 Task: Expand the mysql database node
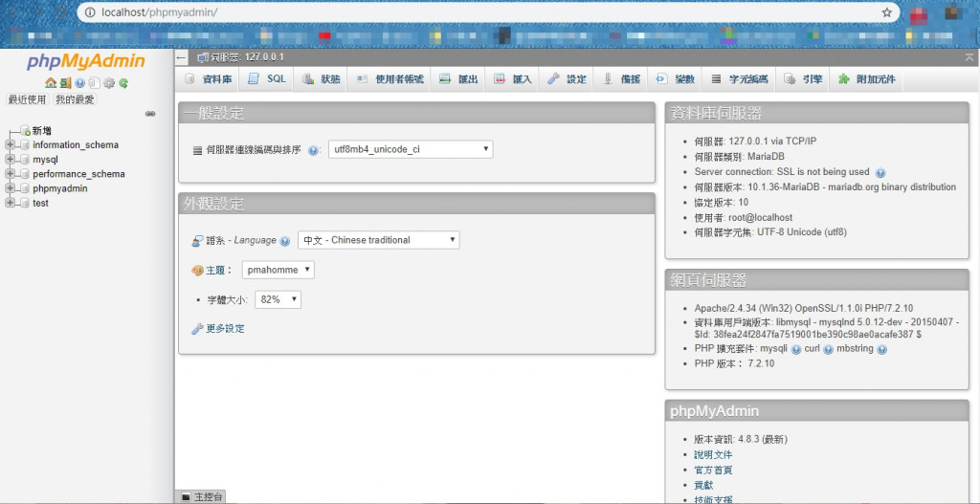coord(10,160)
